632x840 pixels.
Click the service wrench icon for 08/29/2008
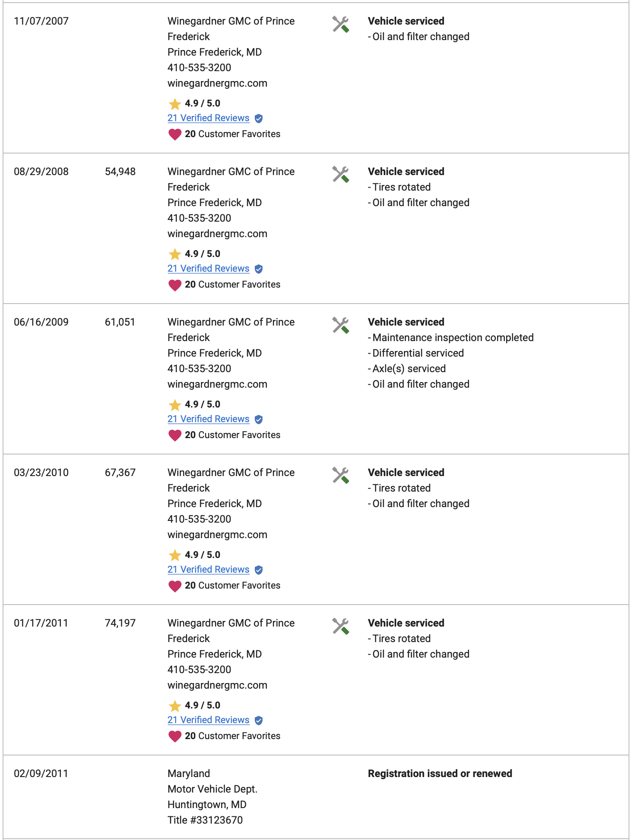pos(341,175)
